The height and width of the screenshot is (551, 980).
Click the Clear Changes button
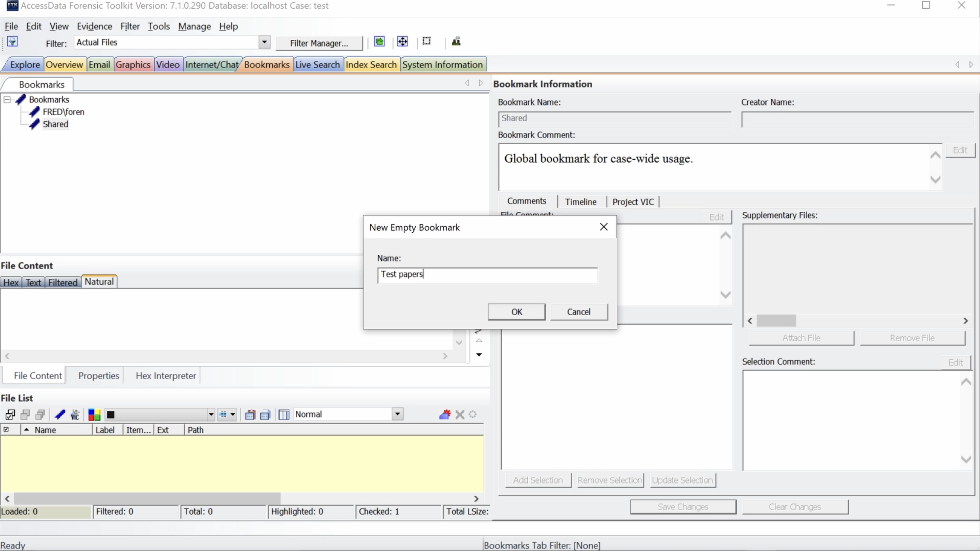(x=795, y=507)
